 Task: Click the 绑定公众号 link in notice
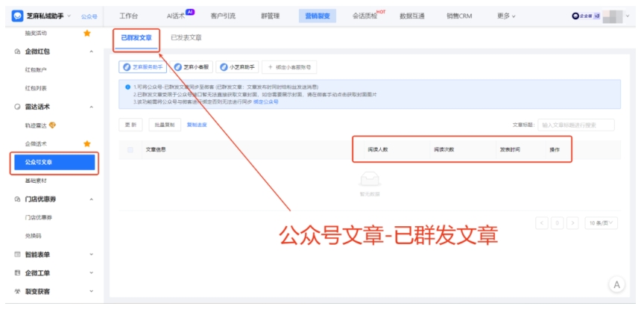point(266,102)
